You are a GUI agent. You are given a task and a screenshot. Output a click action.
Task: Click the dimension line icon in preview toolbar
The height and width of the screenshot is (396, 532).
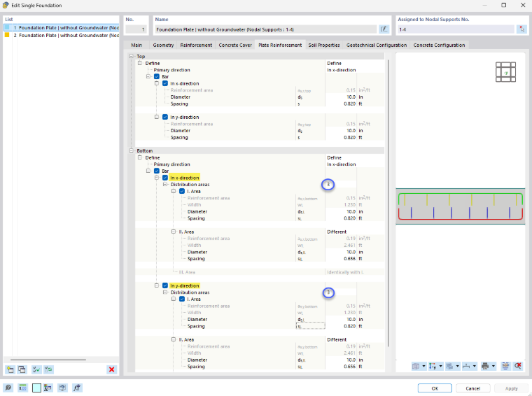click(x=466, y=366)
